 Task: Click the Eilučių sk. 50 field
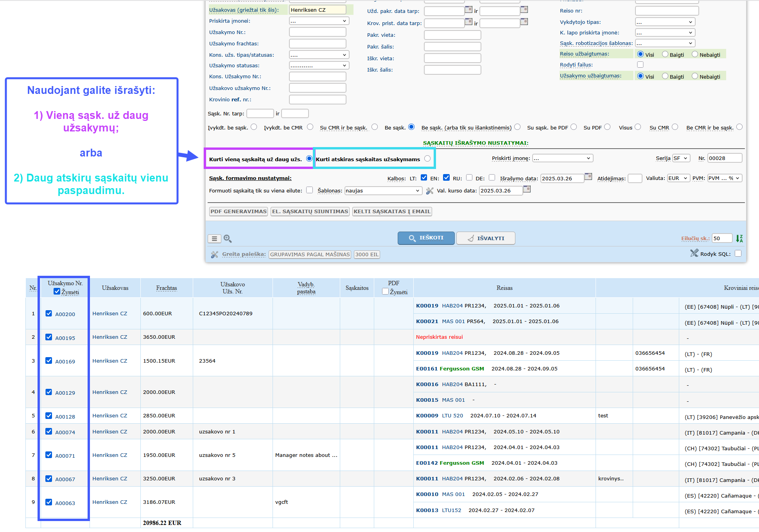[722, 238]
